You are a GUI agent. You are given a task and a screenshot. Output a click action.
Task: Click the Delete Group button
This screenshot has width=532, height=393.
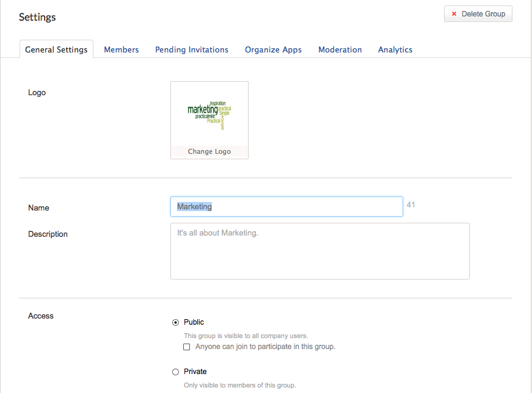click(x=478, y=14)
